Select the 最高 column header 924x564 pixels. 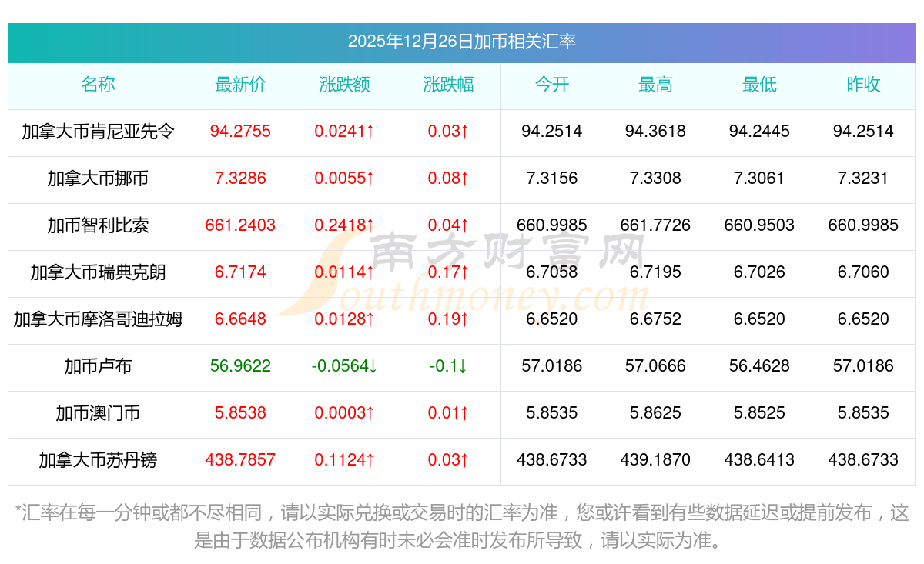pyautogui.click(x=655, y=85)
